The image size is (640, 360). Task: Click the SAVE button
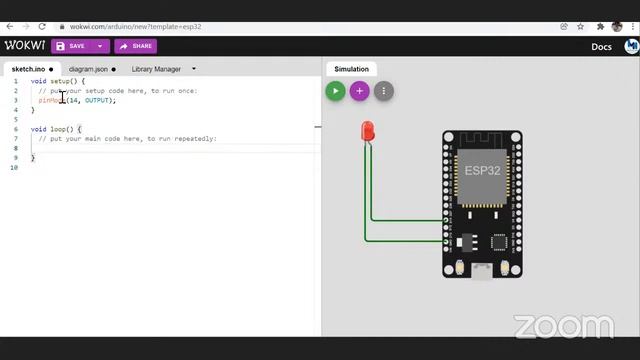click(71, 46)
